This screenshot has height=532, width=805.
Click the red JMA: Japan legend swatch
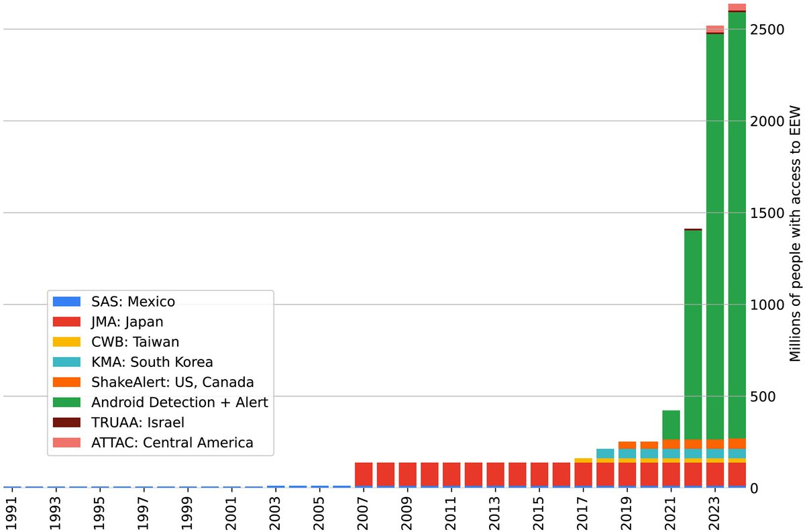click(x=67, y=322)
